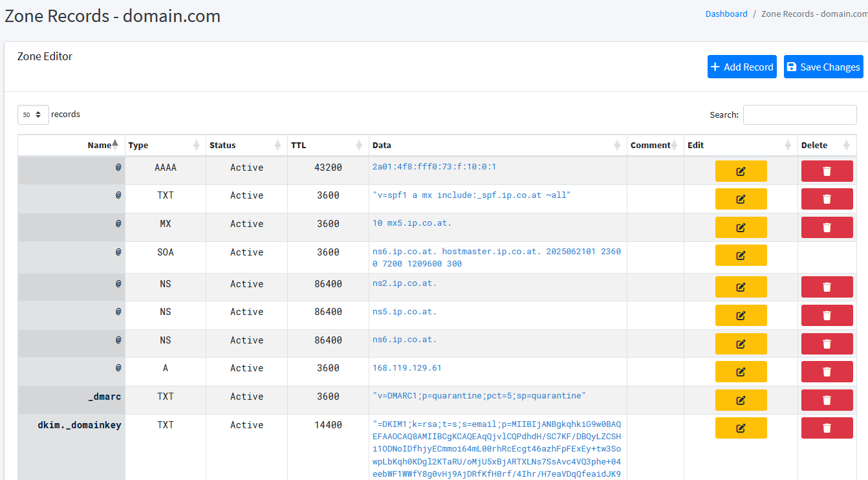868x480 pixels.
Task: Go to Dashboard breadcrumb link
Action: [726, 14]
